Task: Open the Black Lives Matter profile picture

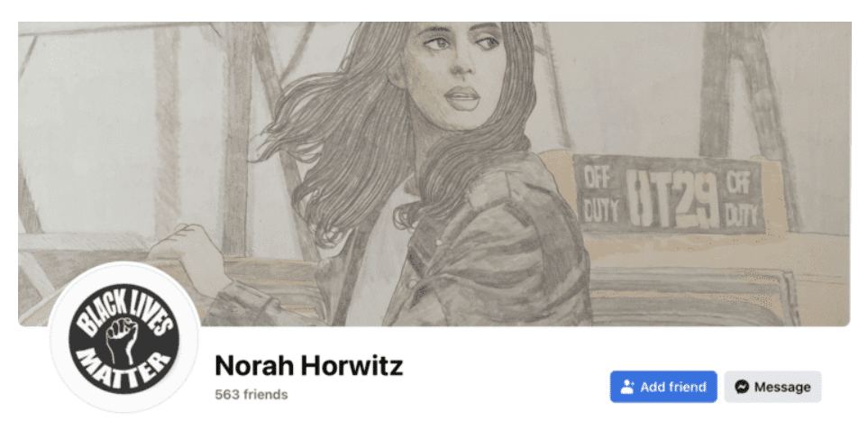Action: (124, 338)
